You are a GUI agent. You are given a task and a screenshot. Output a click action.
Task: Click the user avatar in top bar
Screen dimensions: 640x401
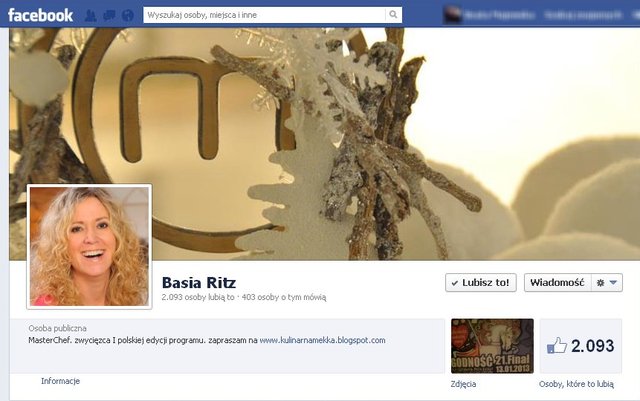click(454, 15)
